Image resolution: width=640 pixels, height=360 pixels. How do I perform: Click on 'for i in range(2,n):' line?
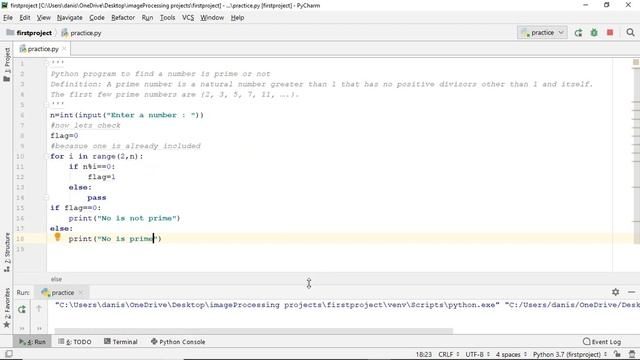(x=97, y=156)
